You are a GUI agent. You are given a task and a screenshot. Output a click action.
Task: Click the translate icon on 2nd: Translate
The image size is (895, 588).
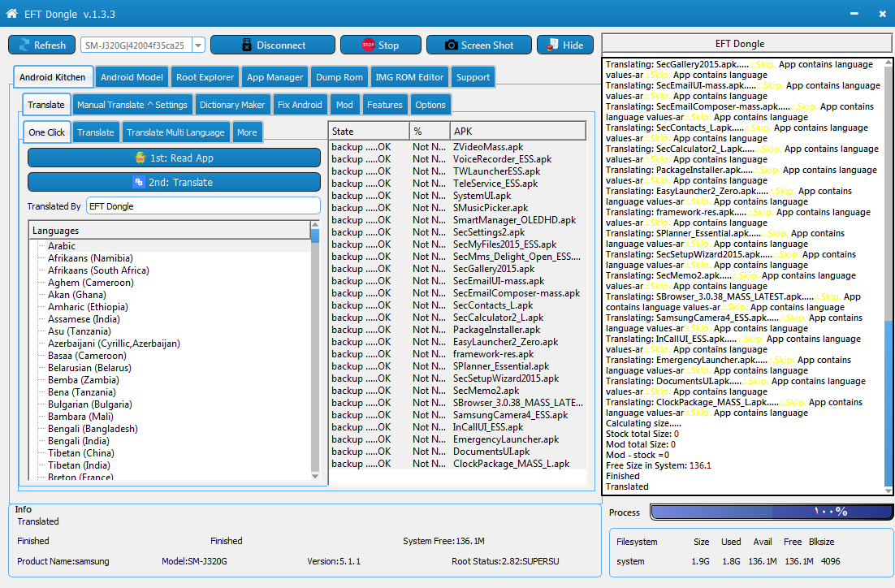138,182
